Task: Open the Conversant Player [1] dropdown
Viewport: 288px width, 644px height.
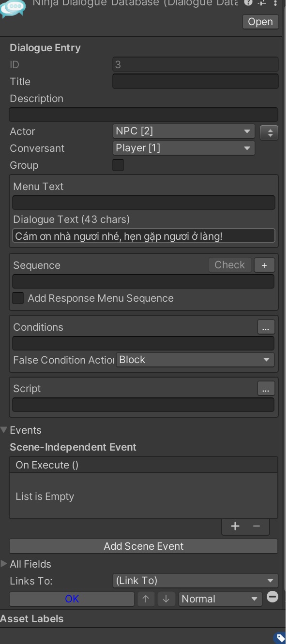Action: click(x=183, y=148)
